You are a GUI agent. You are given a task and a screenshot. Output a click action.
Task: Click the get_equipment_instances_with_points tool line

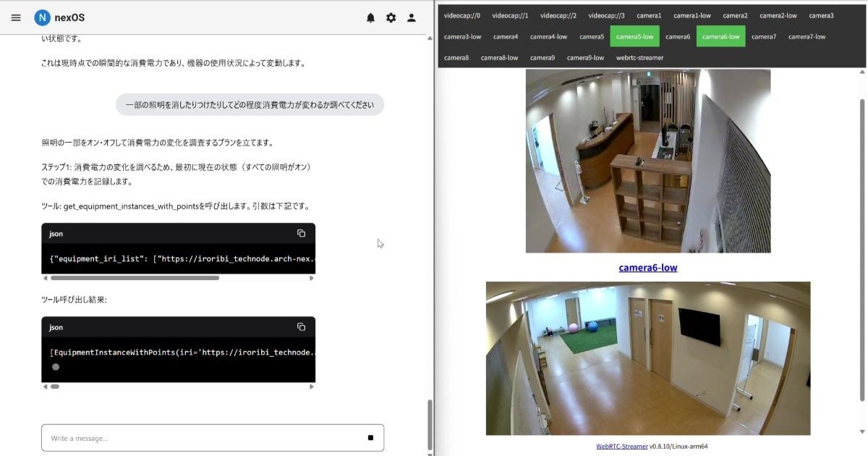pyautogui.click(x=176, y=206)
